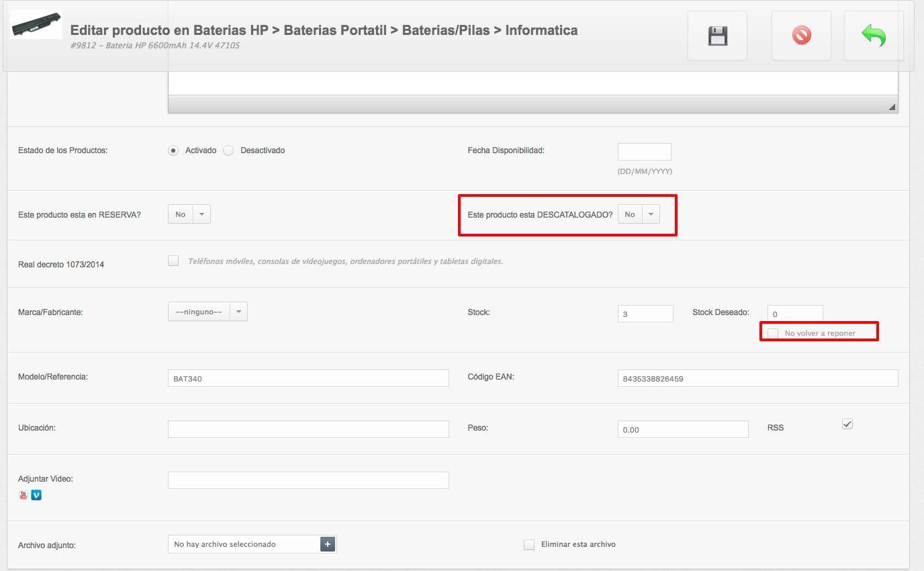The height and width of the screenshot is (571, 924).
Task: Click the Ubicación input field
Action: tap(308, 429)
